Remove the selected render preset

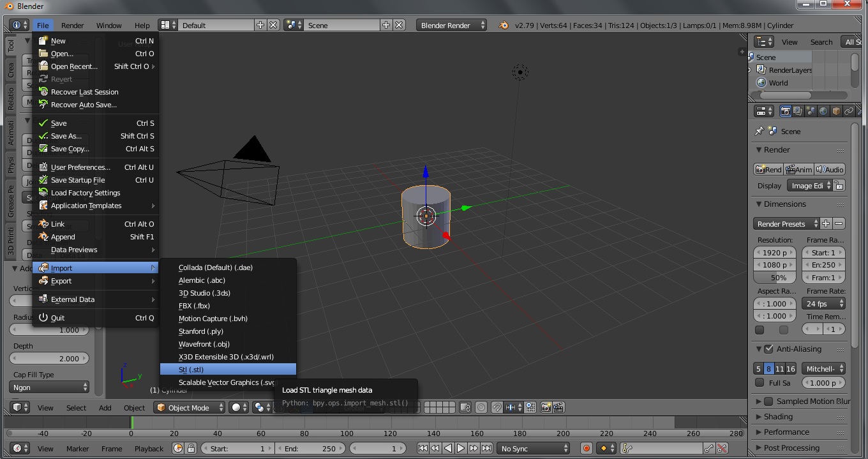tap(839, 223)
